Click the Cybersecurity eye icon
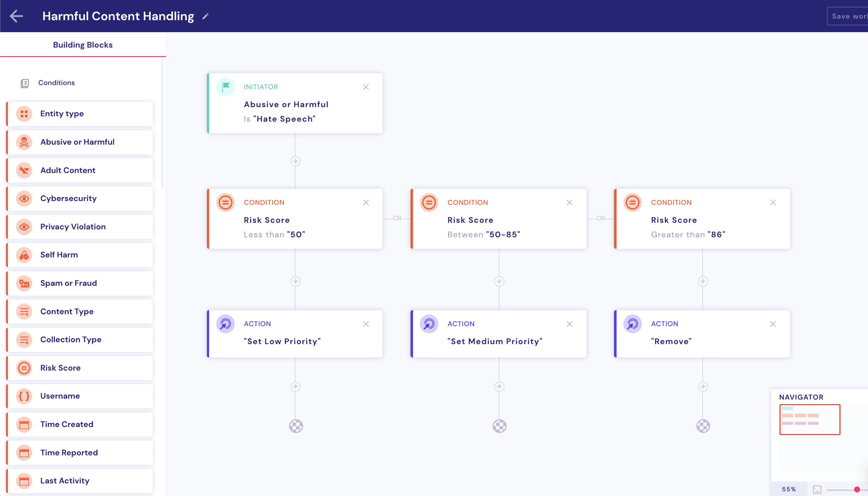The image size is (868, 496). click(24, 199)
